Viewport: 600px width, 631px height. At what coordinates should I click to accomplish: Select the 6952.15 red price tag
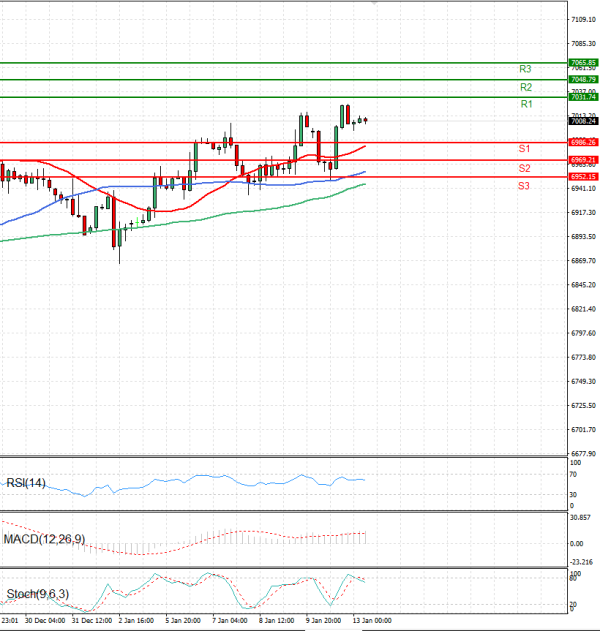pos(583,177)
